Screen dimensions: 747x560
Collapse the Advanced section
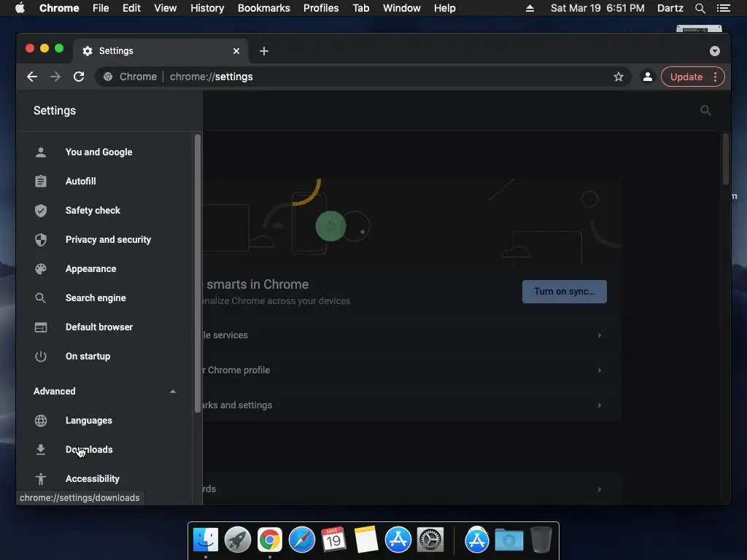(173, 392)
